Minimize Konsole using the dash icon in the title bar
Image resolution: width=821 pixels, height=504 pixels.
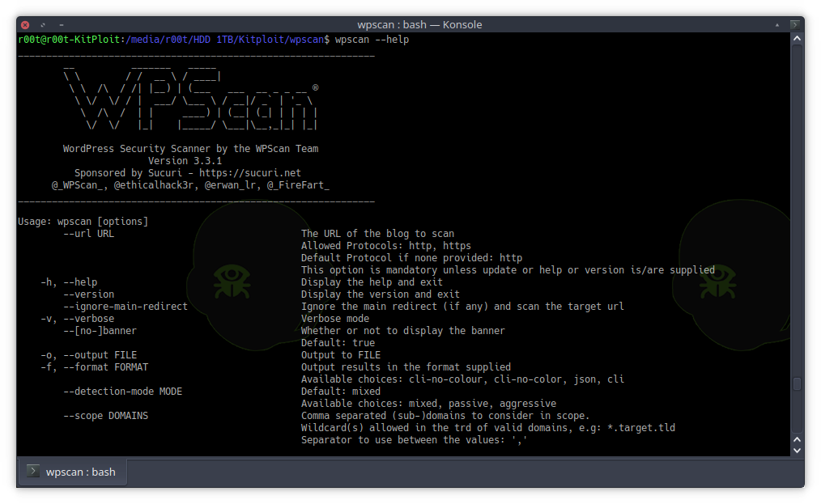[62, 24]
